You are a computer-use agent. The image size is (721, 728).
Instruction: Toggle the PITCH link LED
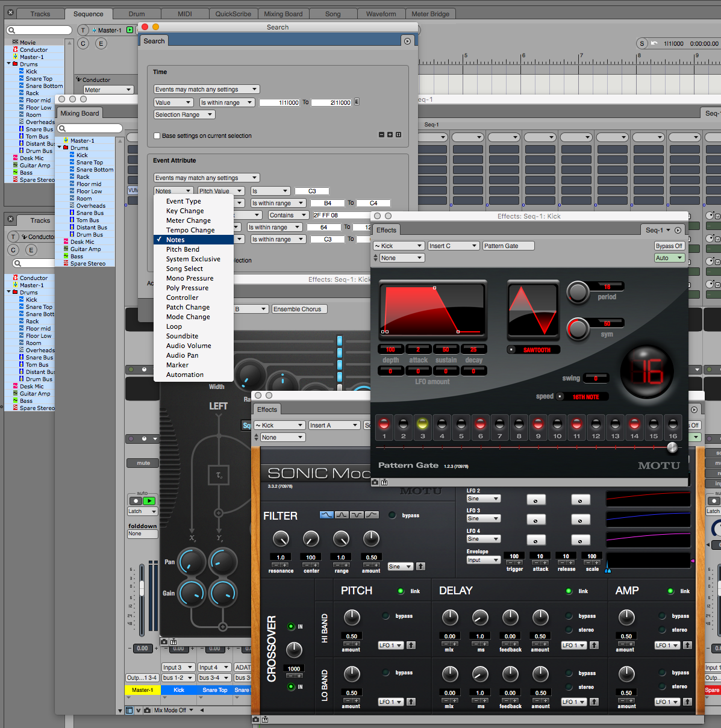pos(401,591)
